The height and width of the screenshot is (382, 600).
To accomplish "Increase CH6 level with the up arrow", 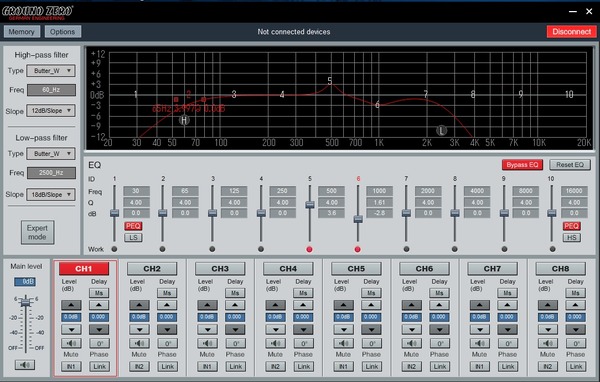I will click(x=412, y=305).
